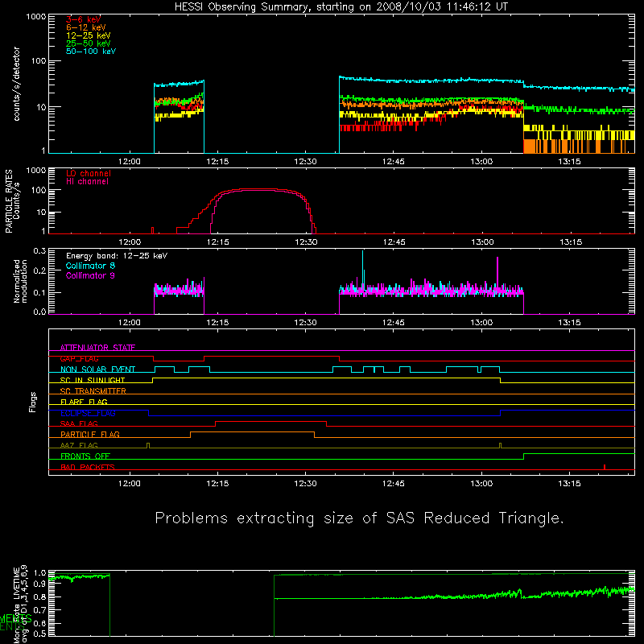644x644 pixels.
Task: Click the raised step of the orange PARTICLE_FLAG line
Action: (252, 432)
